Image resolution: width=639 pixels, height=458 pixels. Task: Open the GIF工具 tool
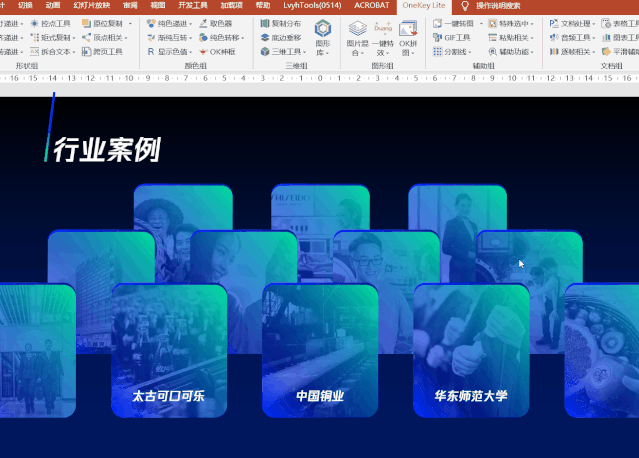point(452,37)
